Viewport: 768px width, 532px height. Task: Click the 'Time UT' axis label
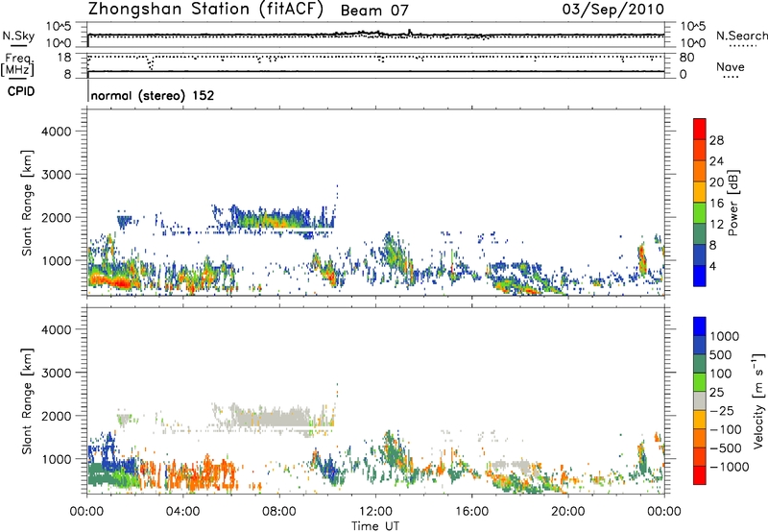375,526
